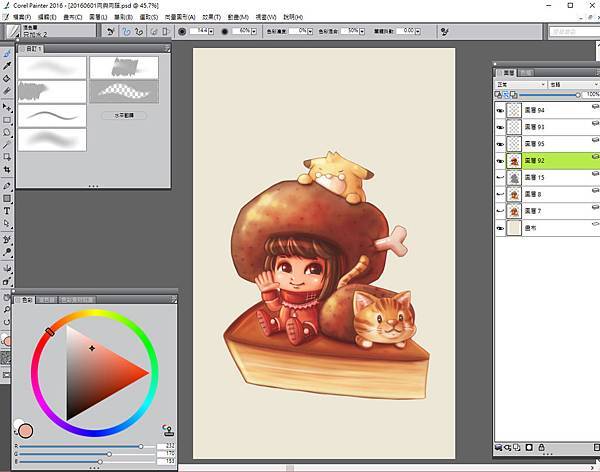The width and height of the screenshot is (600, 472).
Task: Select the Rectangular Selection tool
Action: click(7, 120)
